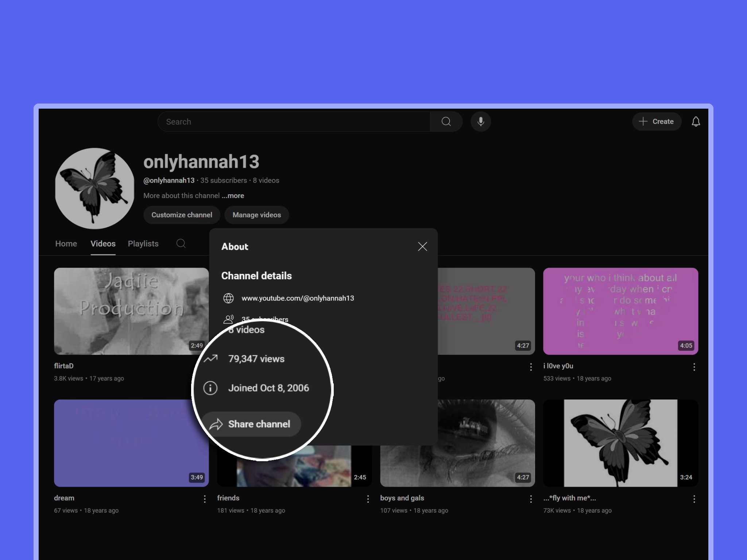
Task: Open the channel URL www.youtube.com/@onlyhannah13
Action: click(x=298, y=298)
